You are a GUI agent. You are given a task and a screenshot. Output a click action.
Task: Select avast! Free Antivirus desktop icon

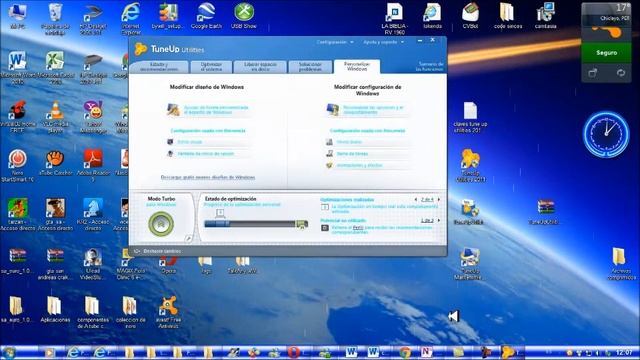tap(168, 313)
